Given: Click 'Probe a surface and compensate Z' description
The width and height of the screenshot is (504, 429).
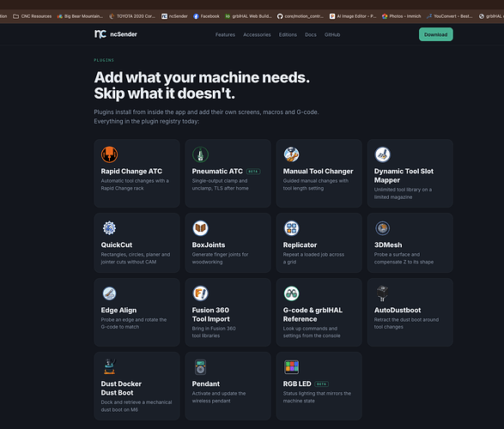Looking at the screenshot, I should (404, 258).
